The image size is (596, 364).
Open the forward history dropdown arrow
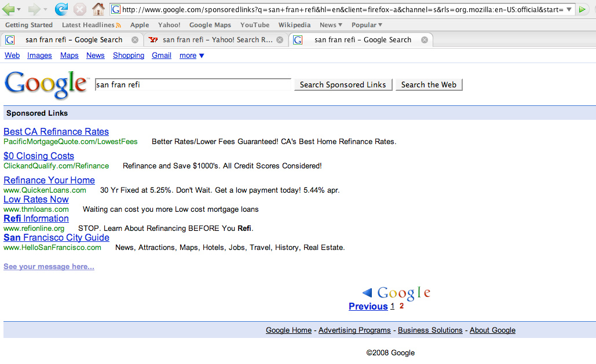pyautogui.click(x=45, y=9)
